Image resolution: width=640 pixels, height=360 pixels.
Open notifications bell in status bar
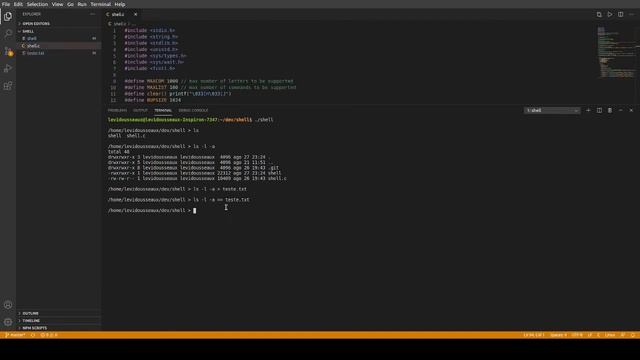(633, 335)
